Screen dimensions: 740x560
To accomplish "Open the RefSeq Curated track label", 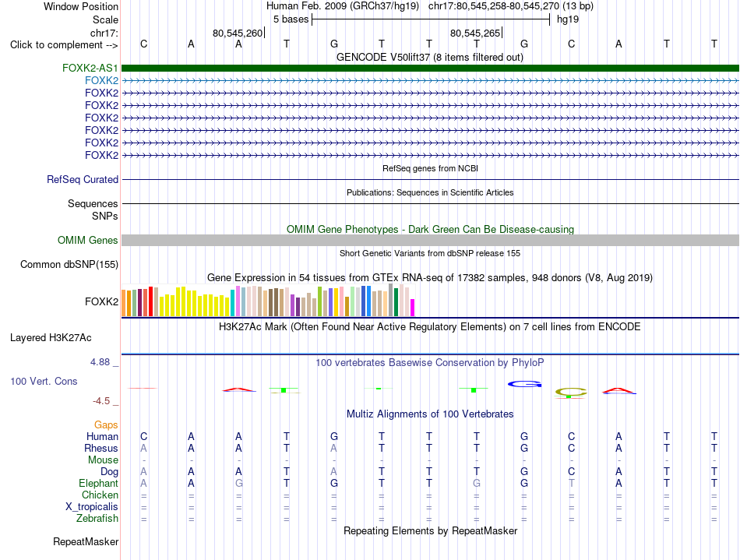I will [x=82, y=179].
